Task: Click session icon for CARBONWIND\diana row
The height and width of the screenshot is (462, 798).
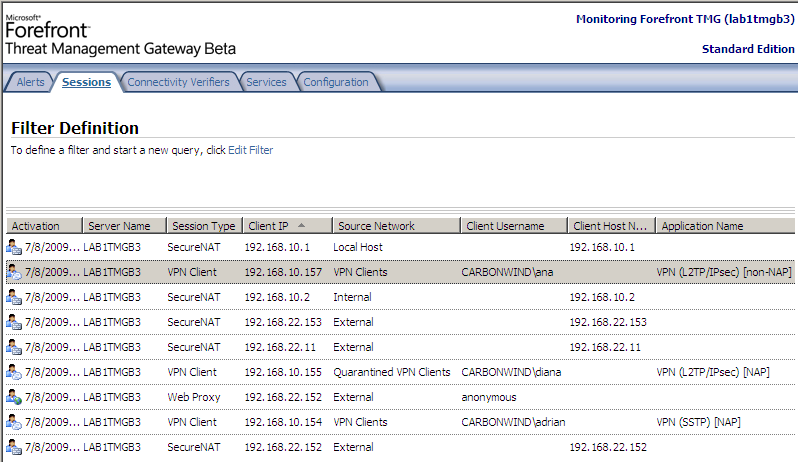Action: coord(14,372)
